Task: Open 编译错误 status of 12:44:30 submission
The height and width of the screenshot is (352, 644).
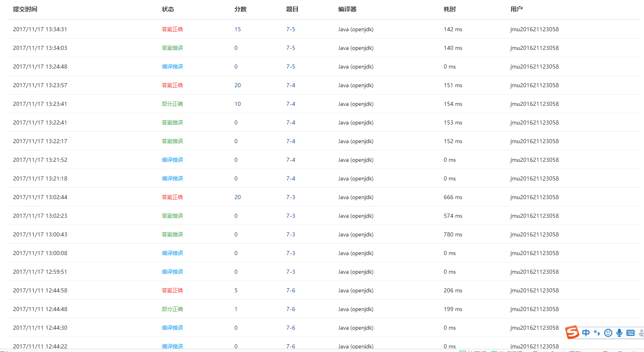Action: 172,328
